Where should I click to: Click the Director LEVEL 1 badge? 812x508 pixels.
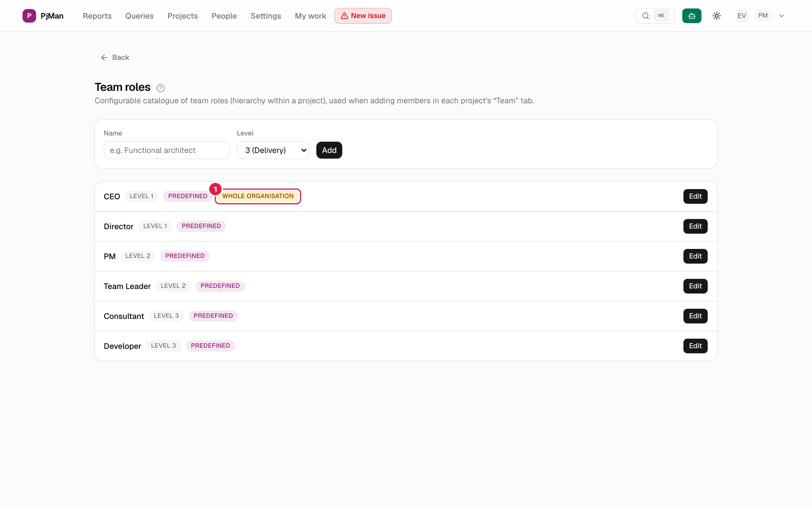(x=155, y=226)
